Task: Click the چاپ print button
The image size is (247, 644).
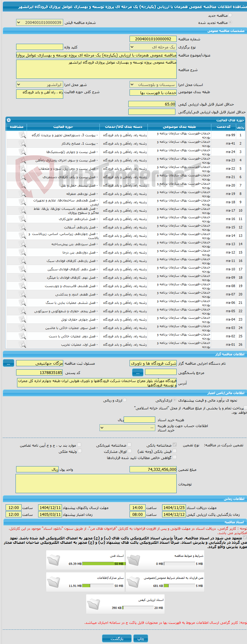Action: [141, 638]
